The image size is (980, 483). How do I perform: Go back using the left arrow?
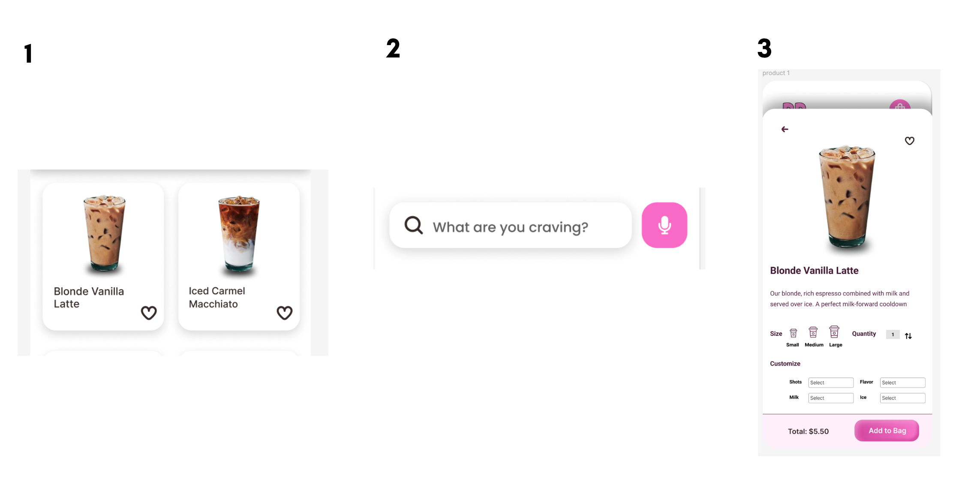[785, 129]
